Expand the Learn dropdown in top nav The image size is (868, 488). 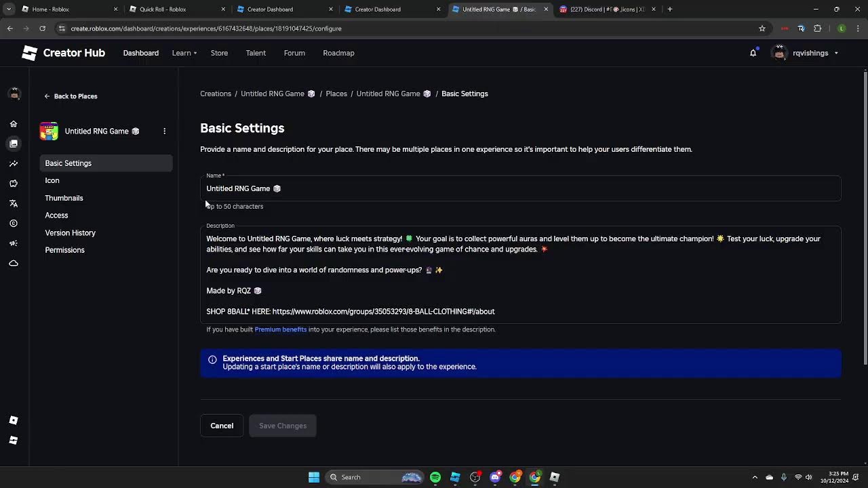[184, 53]
